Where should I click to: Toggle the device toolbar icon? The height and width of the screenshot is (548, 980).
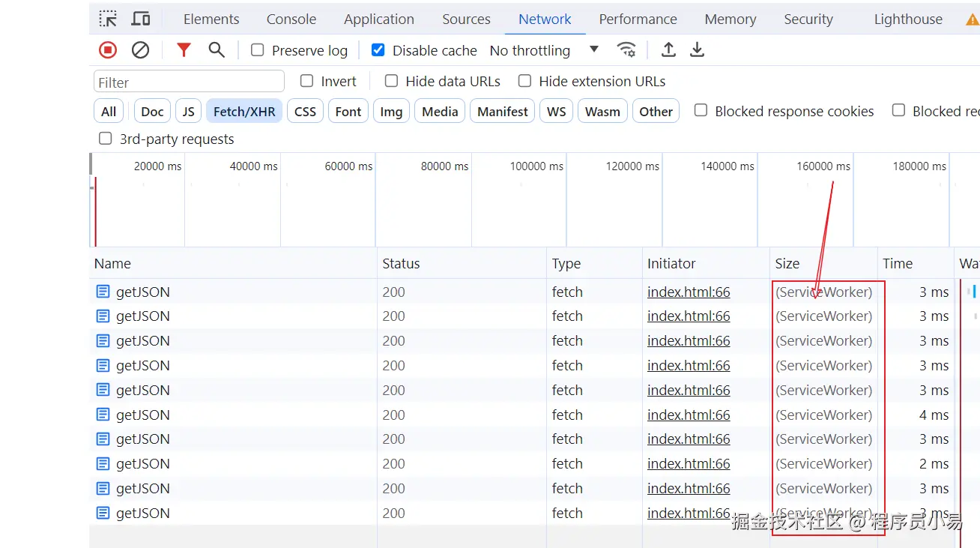[140, 19]
